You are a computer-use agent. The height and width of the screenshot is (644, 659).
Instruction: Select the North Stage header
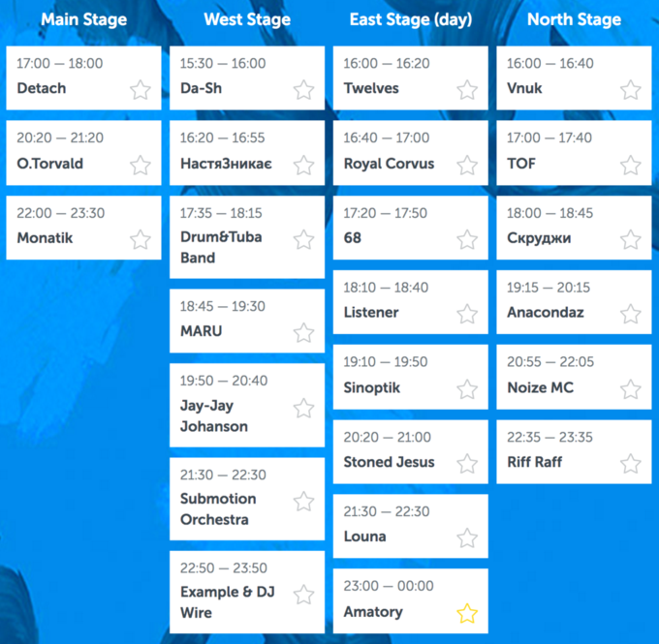coord(574,19)
